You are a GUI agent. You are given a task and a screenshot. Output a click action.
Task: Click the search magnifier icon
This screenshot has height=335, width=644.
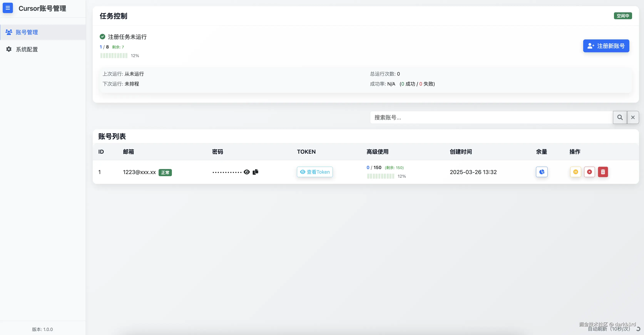[x=620, y=117]
